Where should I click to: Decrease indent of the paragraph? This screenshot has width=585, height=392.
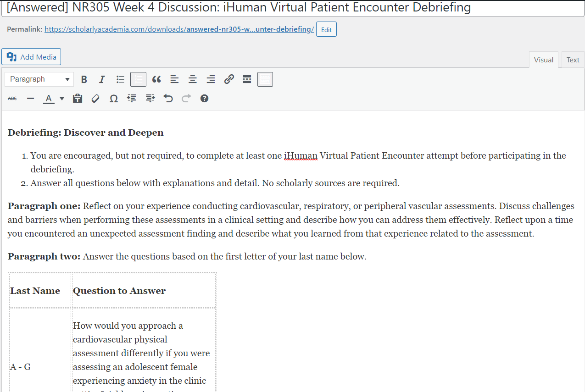(132, 99)
